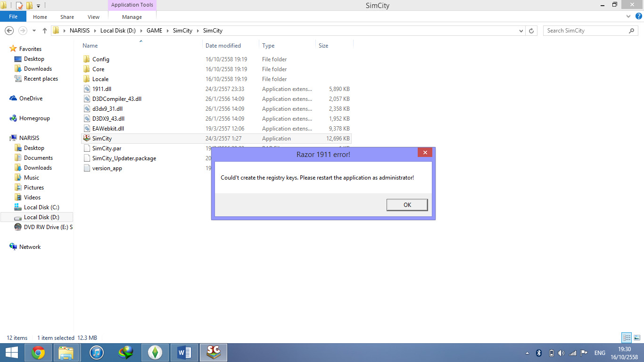
Task: Click the Windows Start button
Action: [x=11, y=352]
